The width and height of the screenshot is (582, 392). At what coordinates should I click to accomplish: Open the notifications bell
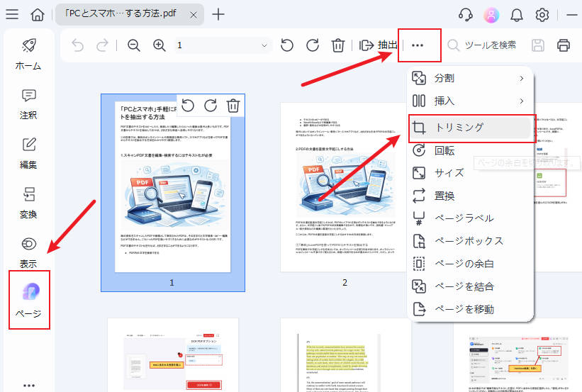[x=516, y=15]
